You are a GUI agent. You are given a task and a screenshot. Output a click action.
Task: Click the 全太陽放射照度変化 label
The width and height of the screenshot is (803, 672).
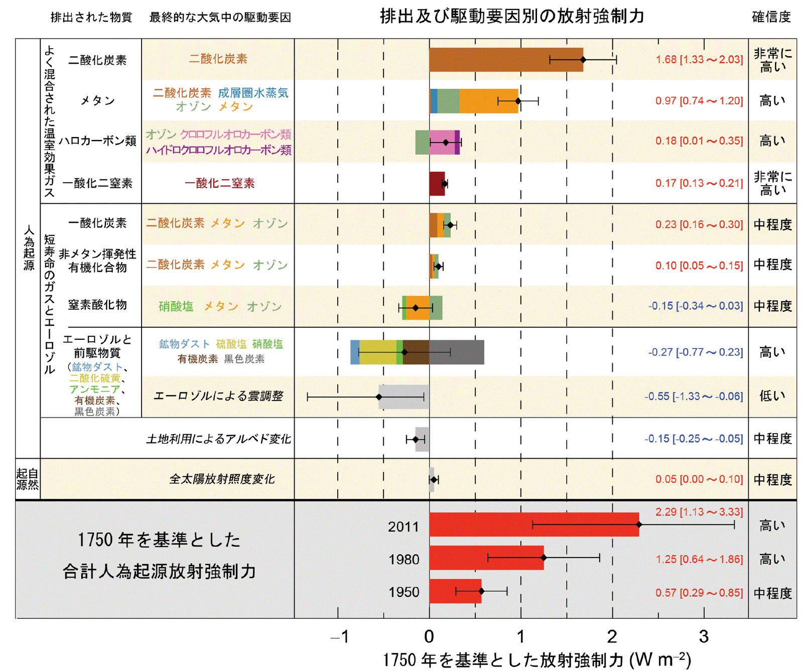(222, 479)
